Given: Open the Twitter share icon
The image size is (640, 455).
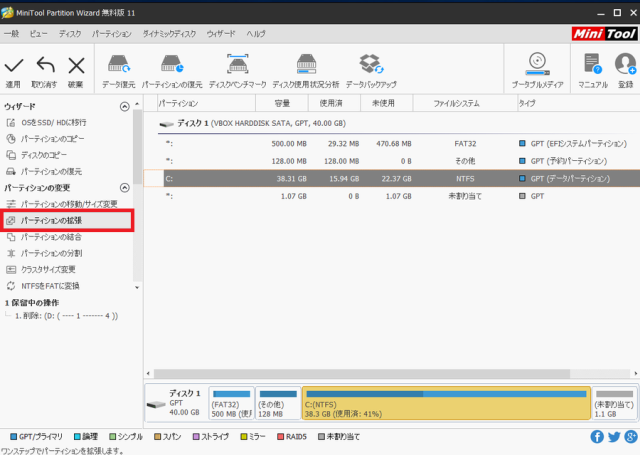Looking at the screenshot, I should click(x=614, y=437).
